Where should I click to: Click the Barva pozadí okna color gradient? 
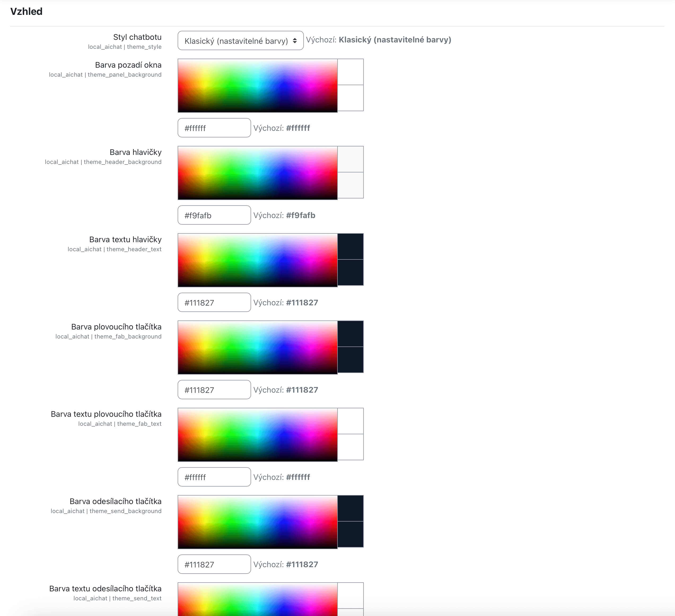pos(257,85)
